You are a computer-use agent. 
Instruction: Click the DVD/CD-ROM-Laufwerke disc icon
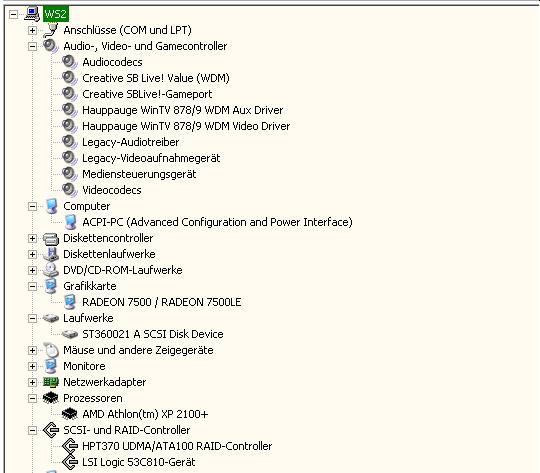click(x=51, y=270)
